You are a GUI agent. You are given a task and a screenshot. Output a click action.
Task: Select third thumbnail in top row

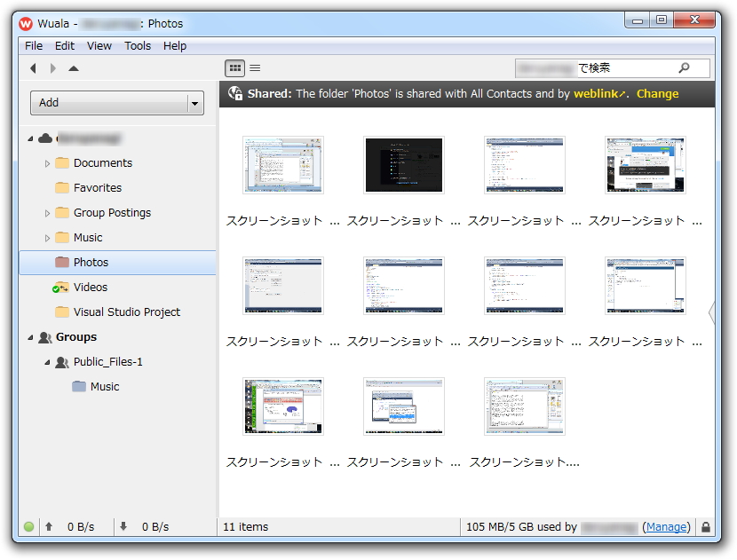[525, 165]
